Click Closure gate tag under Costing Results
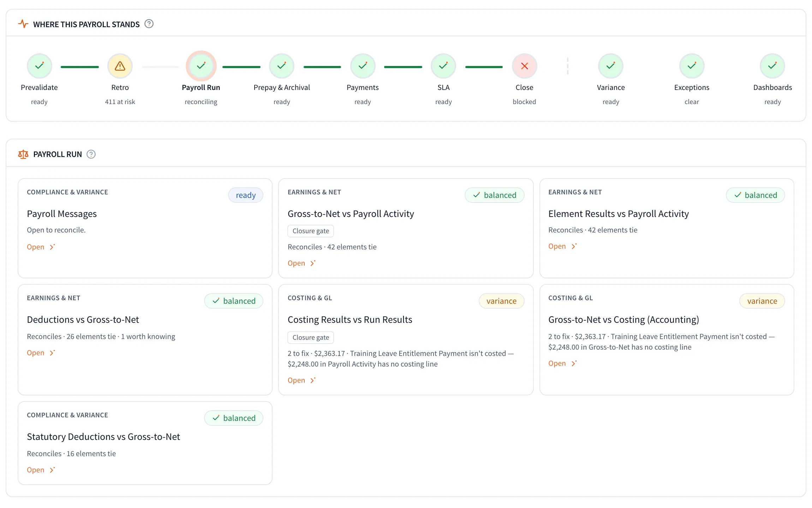Screen dimensions: 812x508 click(x=311, y=338)
